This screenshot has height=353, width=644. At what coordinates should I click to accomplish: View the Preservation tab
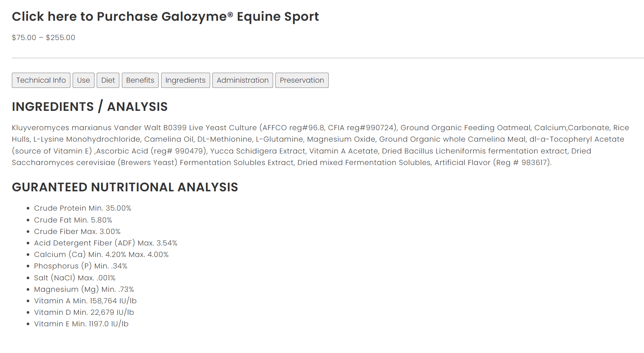point(302,80)
